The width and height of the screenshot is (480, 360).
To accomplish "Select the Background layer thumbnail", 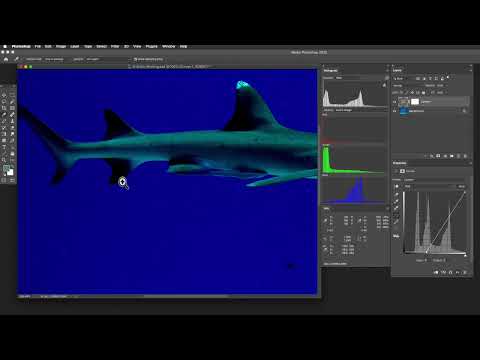I will coord(404,111).
